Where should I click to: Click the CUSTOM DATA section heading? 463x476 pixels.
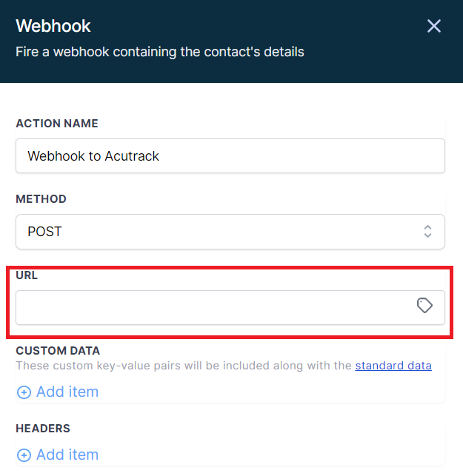point(58,351)
